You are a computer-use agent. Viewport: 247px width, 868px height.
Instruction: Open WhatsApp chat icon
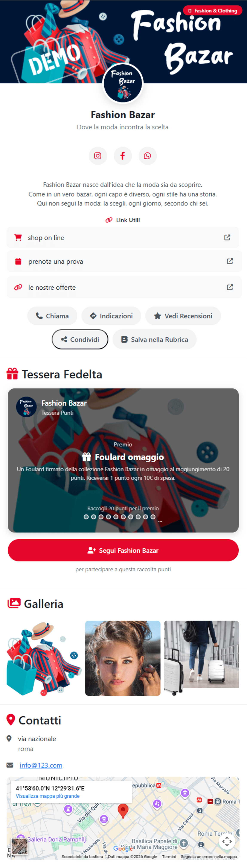click(x=148, y=156)
